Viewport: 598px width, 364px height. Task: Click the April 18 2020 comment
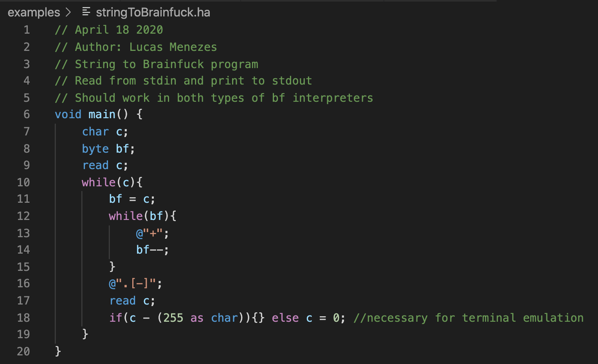tap(109, 30)
